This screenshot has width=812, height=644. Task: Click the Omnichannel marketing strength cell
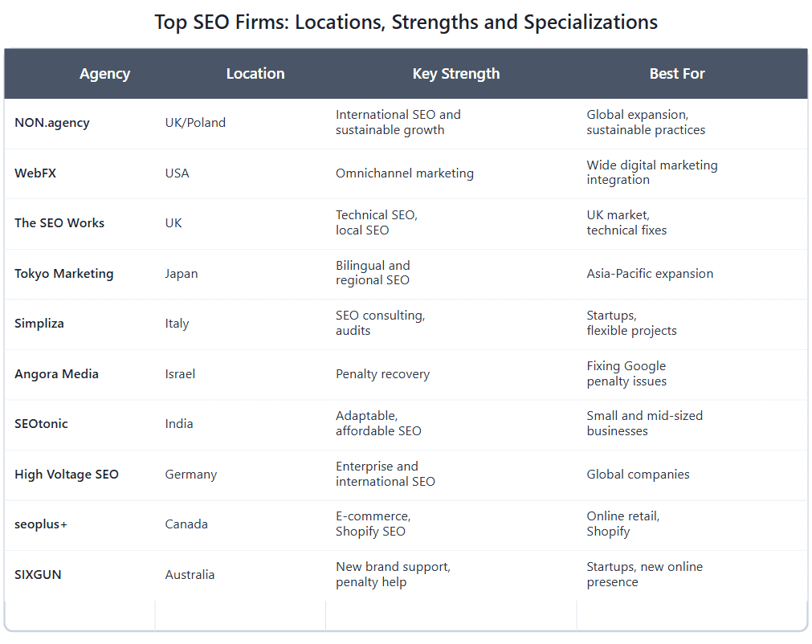pos(404,173)
